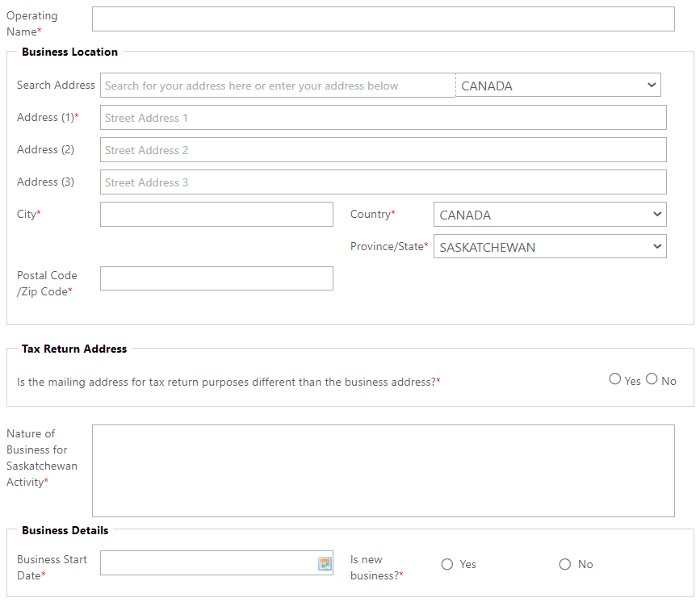Click the Business Location section heading
700x602 pixels.
click(x=69, y=52)
